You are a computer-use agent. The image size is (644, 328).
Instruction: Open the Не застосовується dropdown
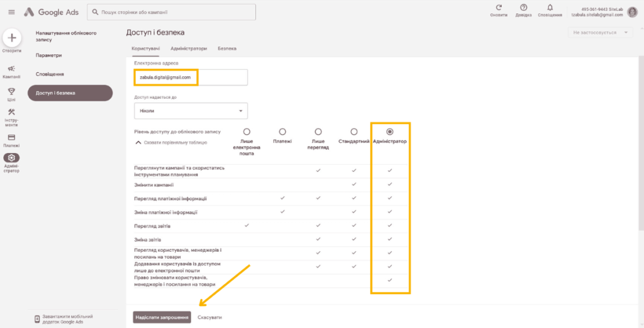tap(600, 33)
